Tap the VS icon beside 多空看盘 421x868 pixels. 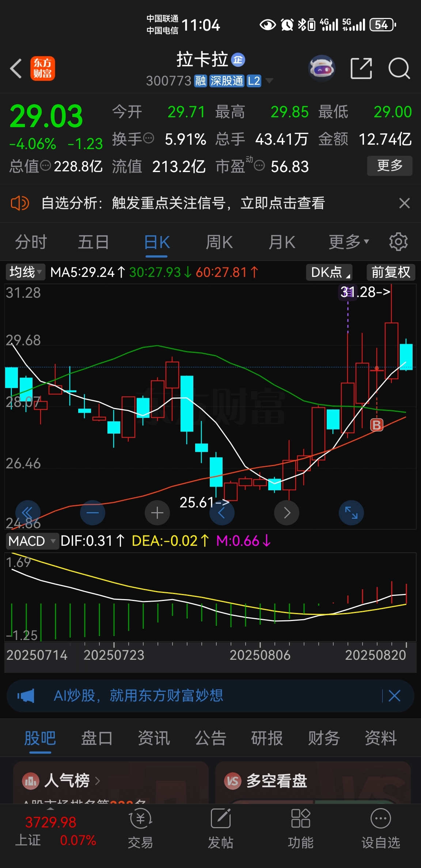pyautogui.click(x=233, y=781)
